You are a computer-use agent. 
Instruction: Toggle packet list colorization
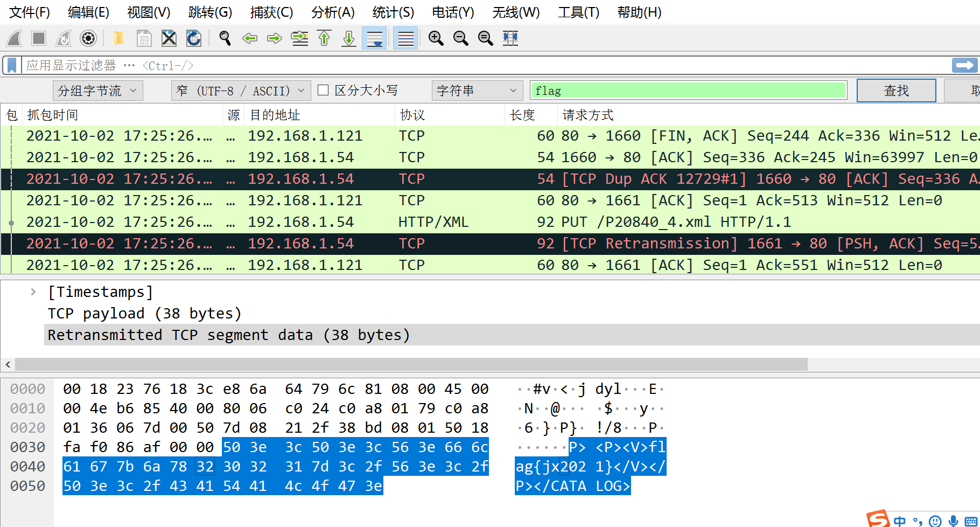405,38
